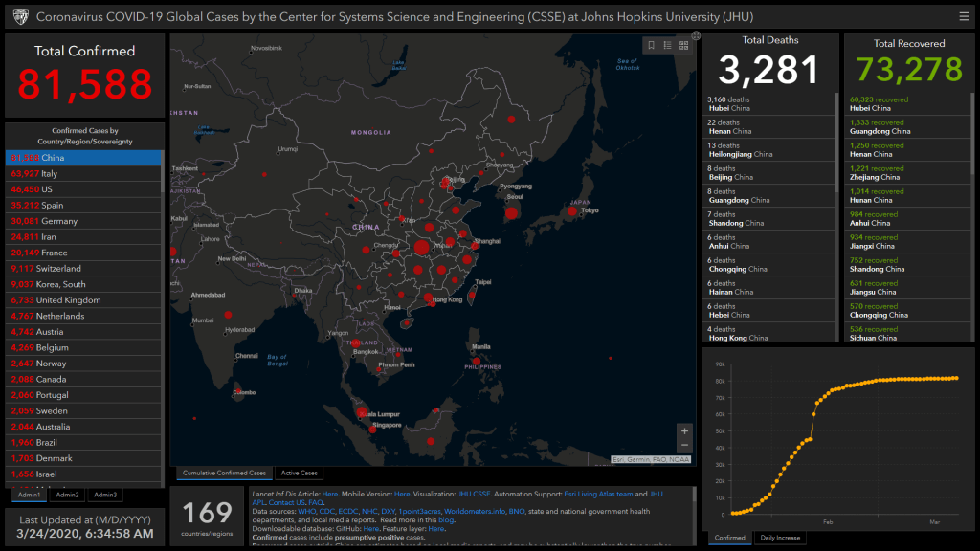This screenshot has width=980, height=551.
Task: Click the large Hubei circle near Wuhan
Action: tap(421, 248)
